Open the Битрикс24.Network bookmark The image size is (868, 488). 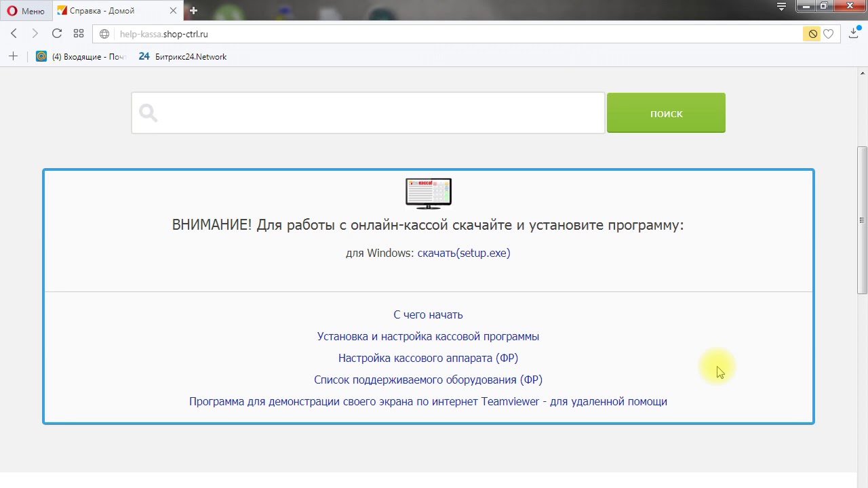(182, 57)
